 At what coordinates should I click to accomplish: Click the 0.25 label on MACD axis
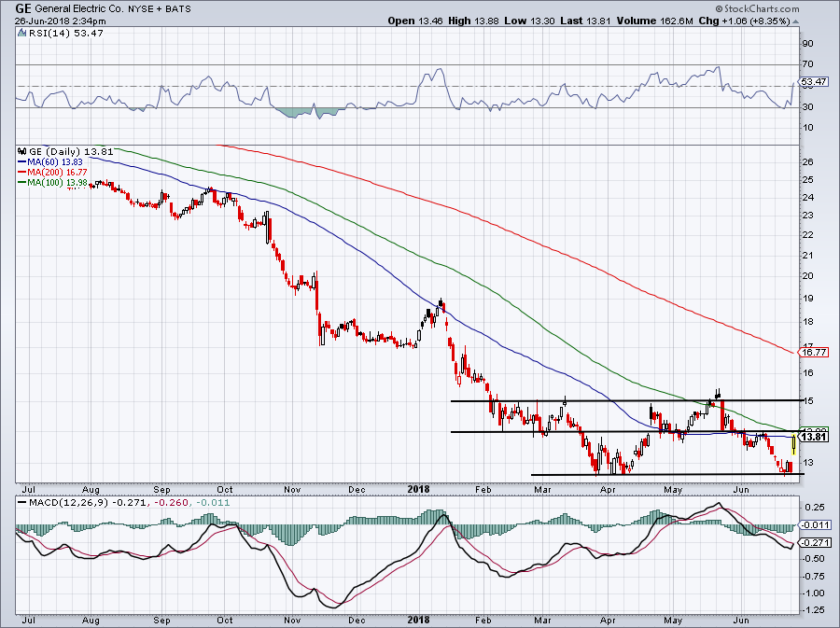[x=814, y=507]
